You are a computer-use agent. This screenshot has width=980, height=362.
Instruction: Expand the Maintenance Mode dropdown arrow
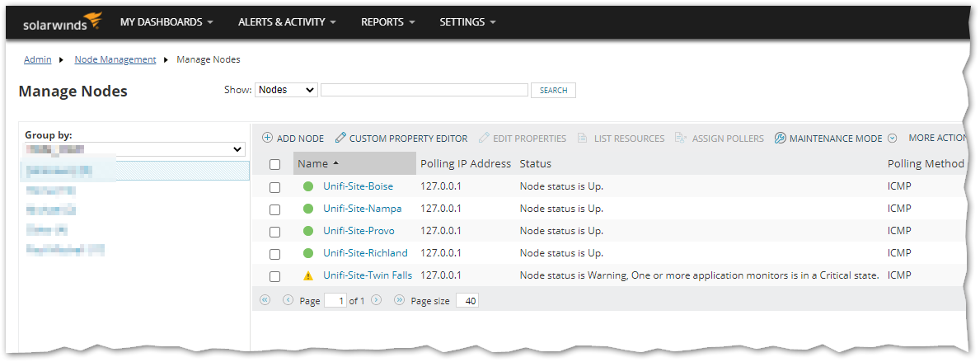pos(893,139)
